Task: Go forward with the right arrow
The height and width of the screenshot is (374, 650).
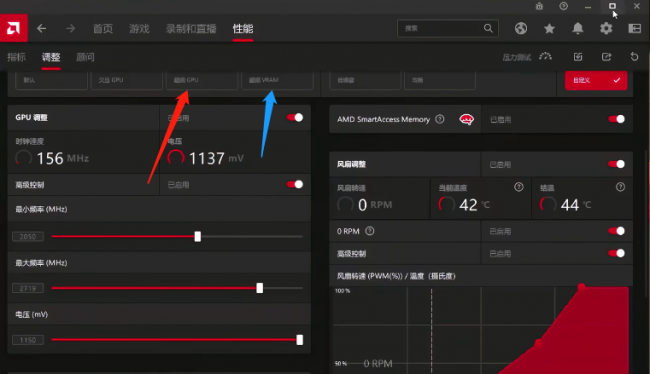Action: (70, 29)
